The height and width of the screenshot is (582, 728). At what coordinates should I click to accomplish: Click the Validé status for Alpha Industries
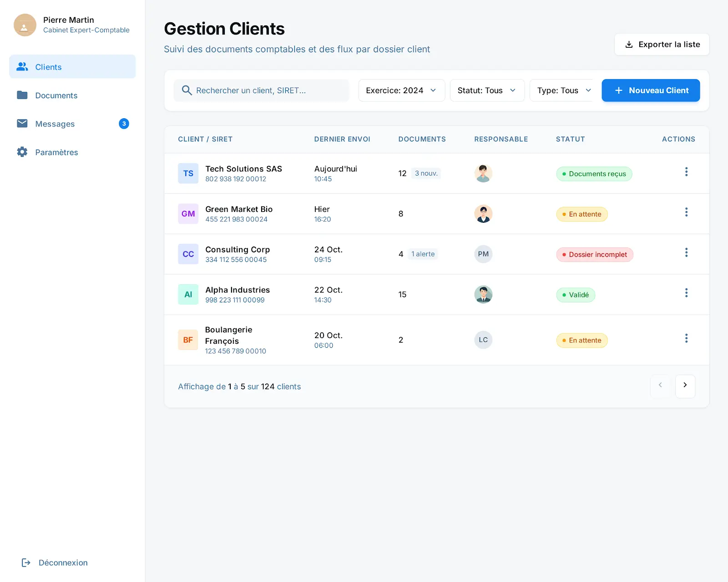click(x=576, y=295)
